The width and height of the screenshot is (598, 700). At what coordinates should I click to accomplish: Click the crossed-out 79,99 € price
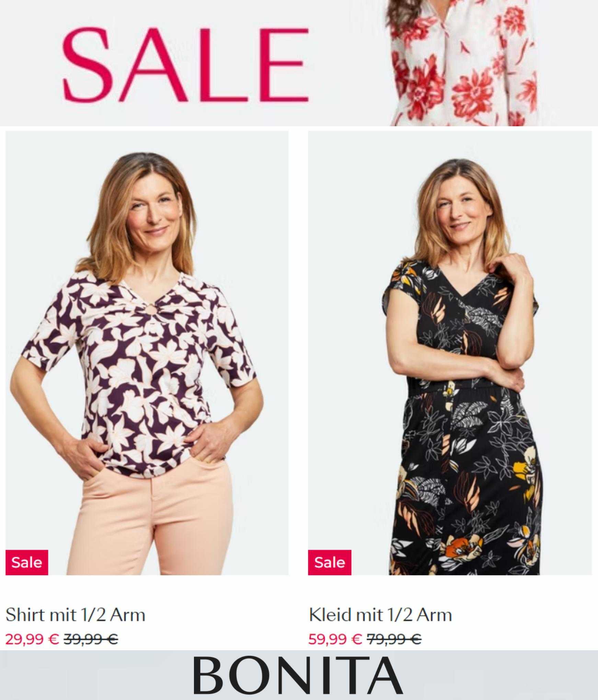pos(394,639)
